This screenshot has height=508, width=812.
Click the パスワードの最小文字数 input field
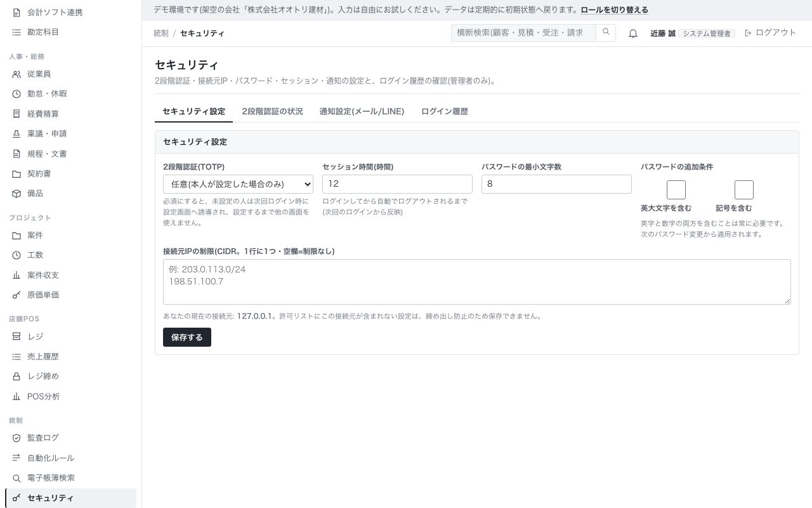556,184
